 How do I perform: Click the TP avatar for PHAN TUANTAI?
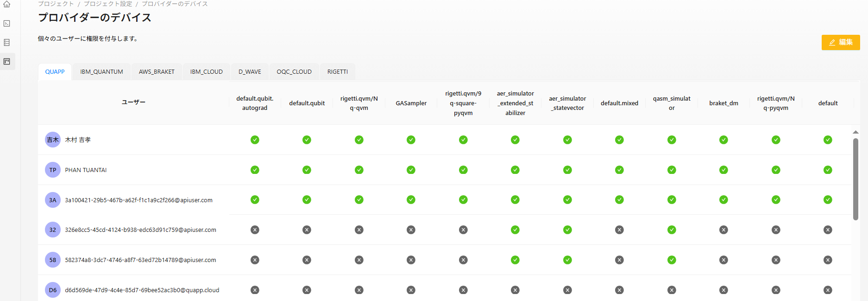[53, 170]
